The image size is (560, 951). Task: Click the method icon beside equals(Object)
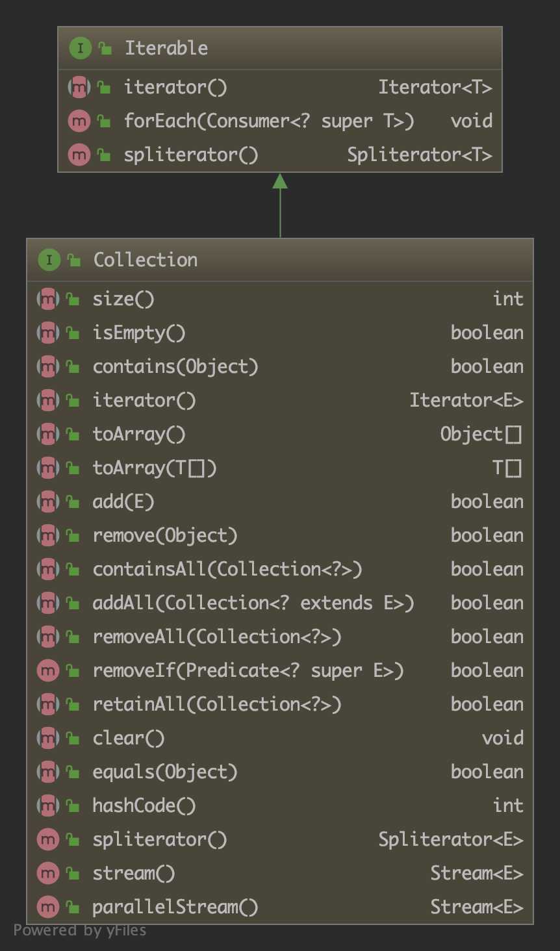click(48, 772)
